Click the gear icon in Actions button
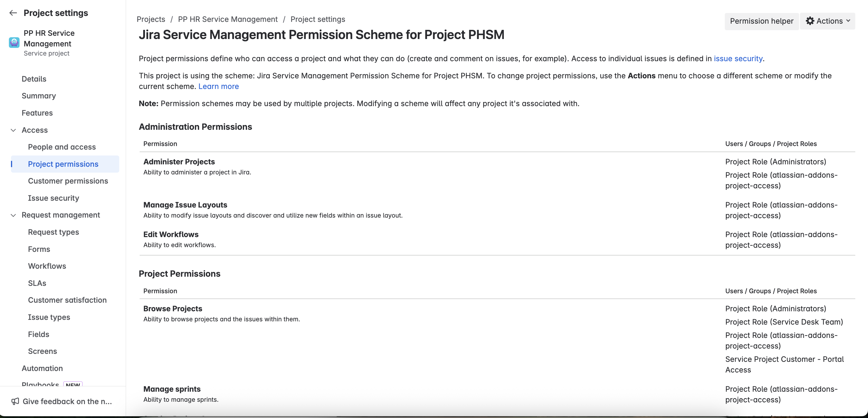 click(x=810, y=21)
